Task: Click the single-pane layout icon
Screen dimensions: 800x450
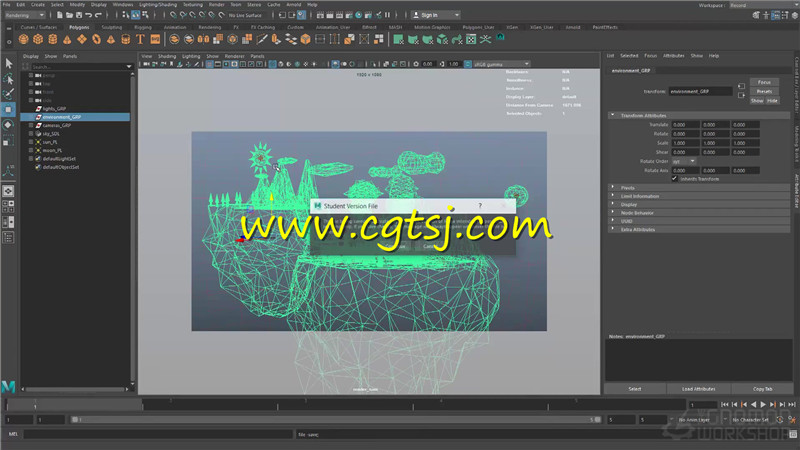Action: pos(9,191)
